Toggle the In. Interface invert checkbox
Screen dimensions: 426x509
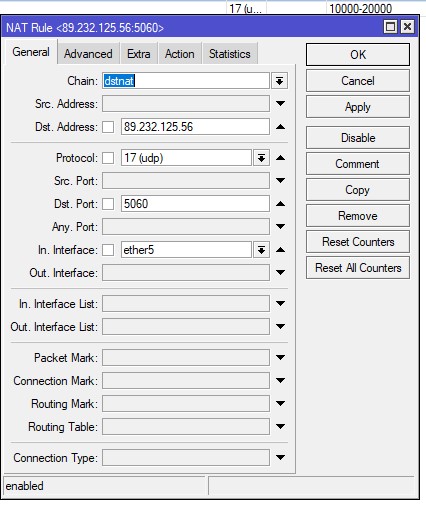(108, 250)
